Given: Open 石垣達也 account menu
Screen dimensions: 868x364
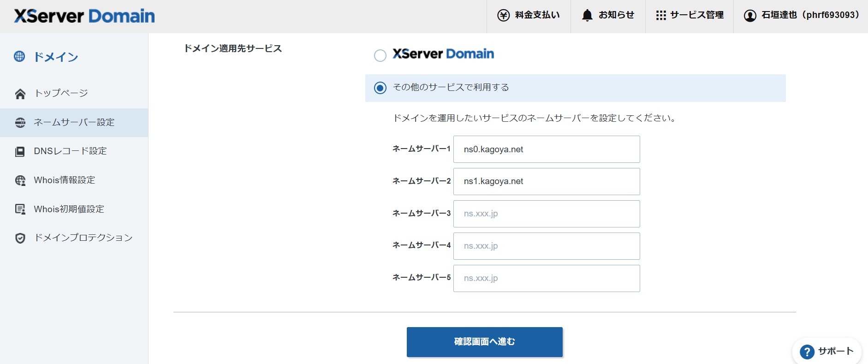Looking at the screenshot, I should 801,16.
